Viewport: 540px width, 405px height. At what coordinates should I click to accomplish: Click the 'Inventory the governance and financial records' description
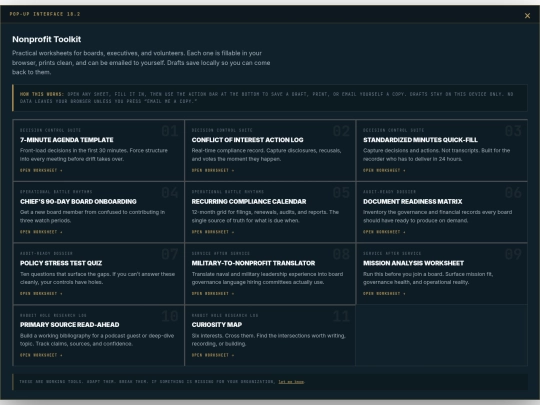point(437,216)
